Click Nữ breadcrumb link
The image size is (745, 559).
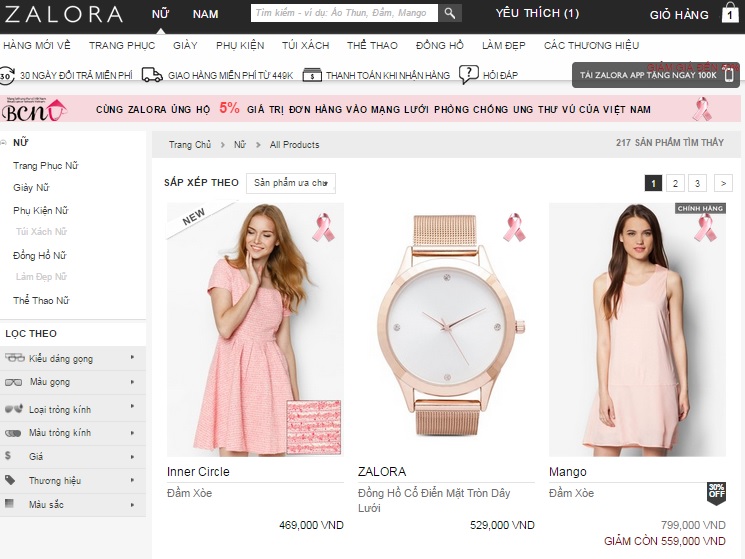click(240, 145)
